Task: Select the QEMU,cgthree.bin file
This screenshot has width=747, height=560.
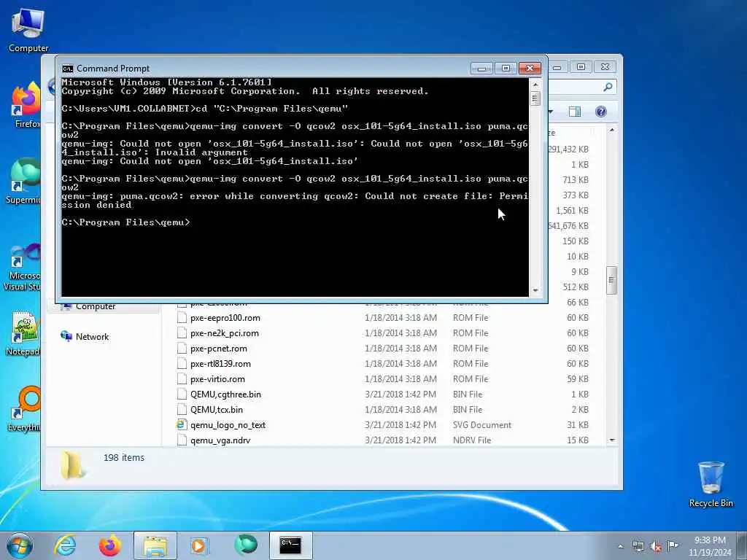Action: click(225, 394)
